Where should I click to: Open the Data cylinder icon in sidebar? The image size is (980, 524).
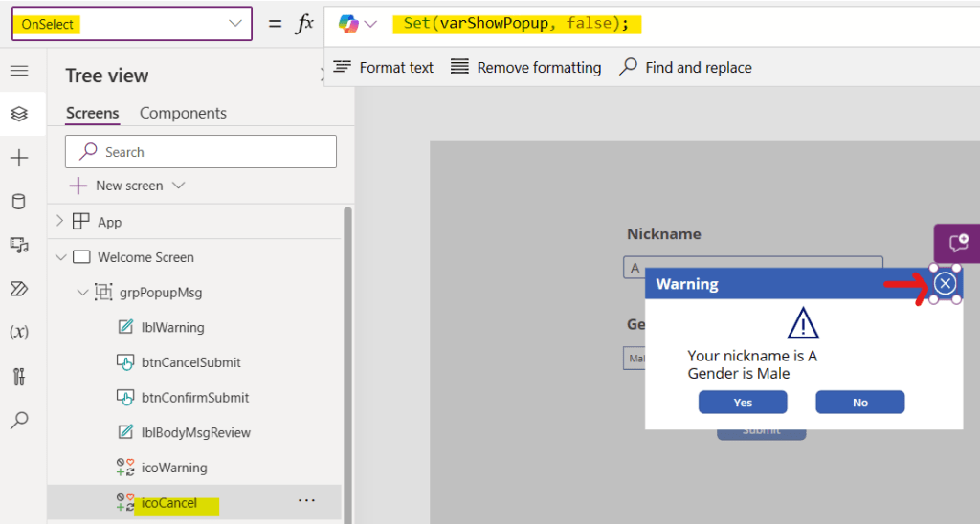click(x=19, y=201)
